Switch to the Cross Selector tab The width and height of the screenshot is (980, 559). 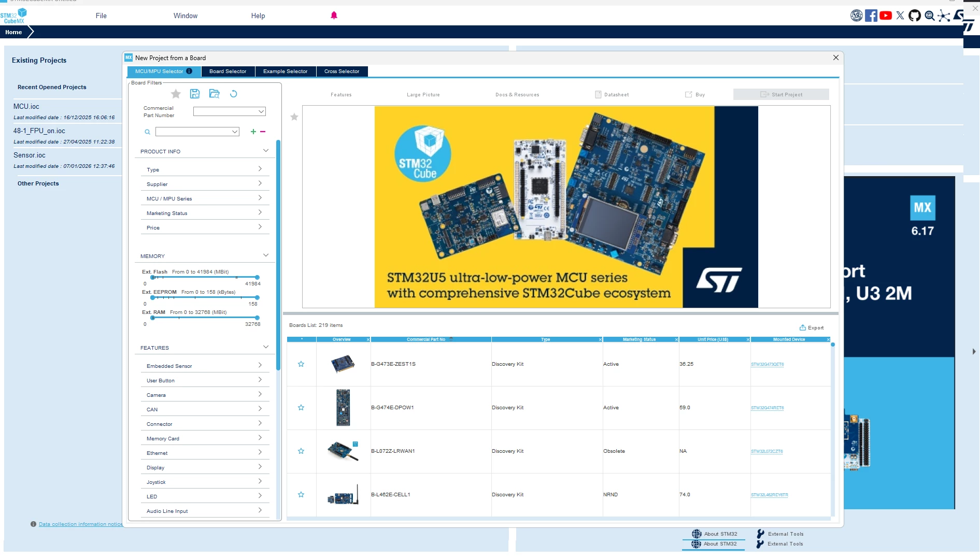342,71
